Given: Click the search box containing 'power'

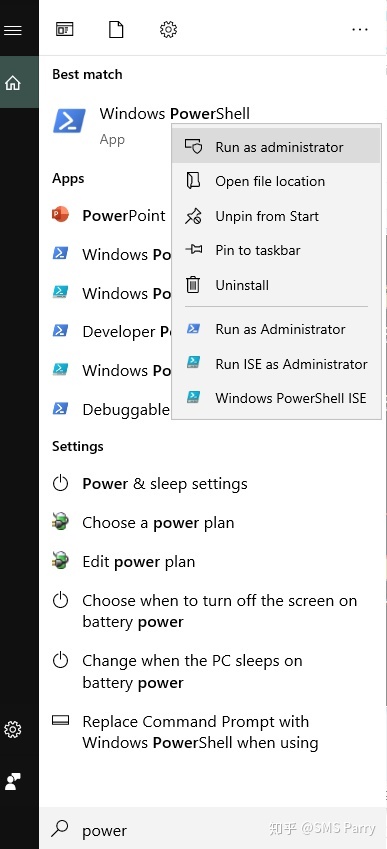Looking at the screenshot, I should pos(213,827).
